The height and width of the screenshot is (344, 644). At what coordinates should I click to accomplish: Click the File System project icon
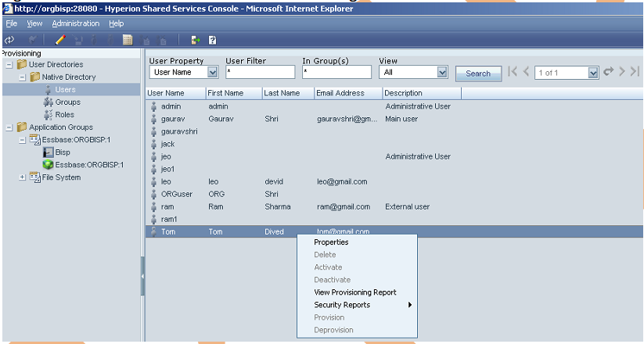pyautogui.click(x=35, y=177)
